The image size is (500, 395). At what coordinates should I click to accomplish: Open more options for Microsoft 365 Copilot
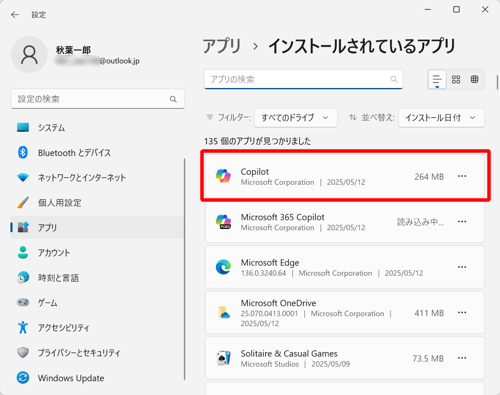coord(462,222)
